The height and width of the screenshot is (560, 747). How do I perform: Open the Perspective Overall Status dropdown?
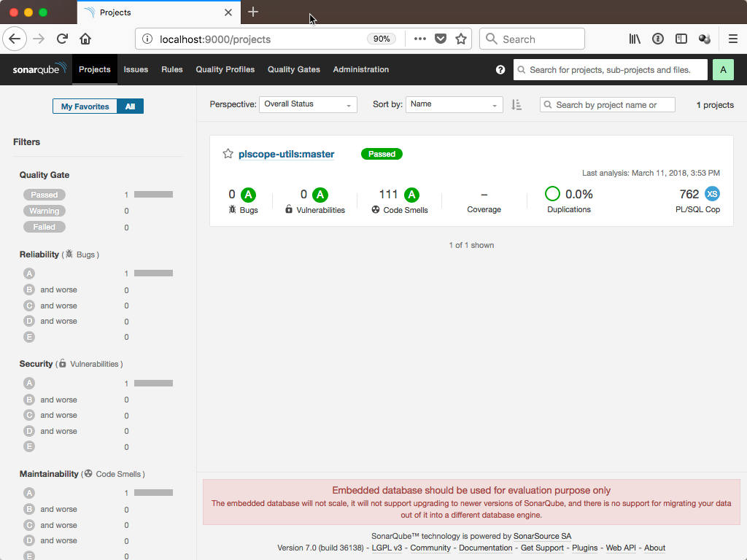(308, 104)
